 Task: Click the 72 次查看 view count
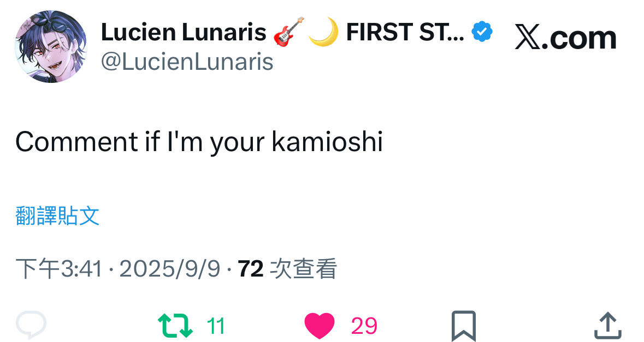click(287, 269)
